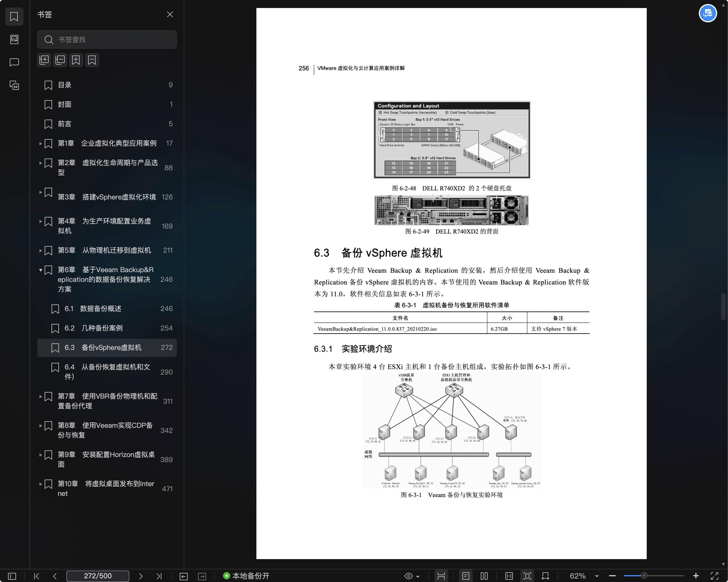Click the 272/500 page number field

[98, 576]
